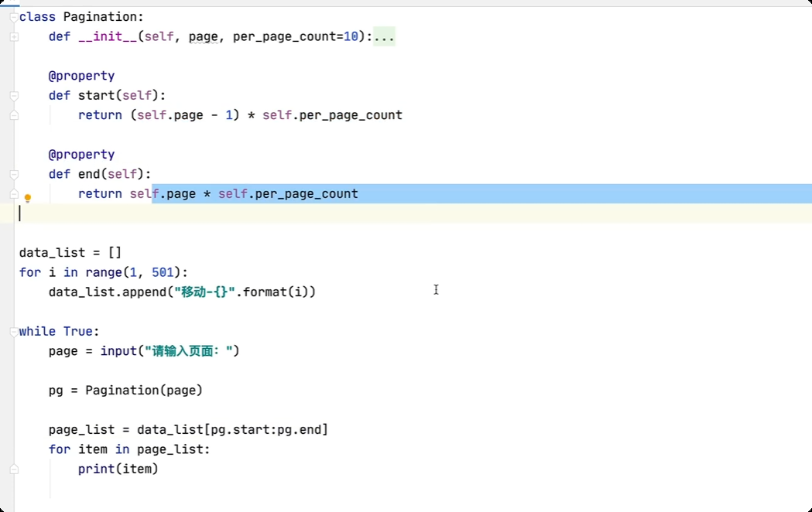The height and width of the screenshot is (512, 812).
Task: Collapse the class Pagination fold marker
Action: pos(14,18)
